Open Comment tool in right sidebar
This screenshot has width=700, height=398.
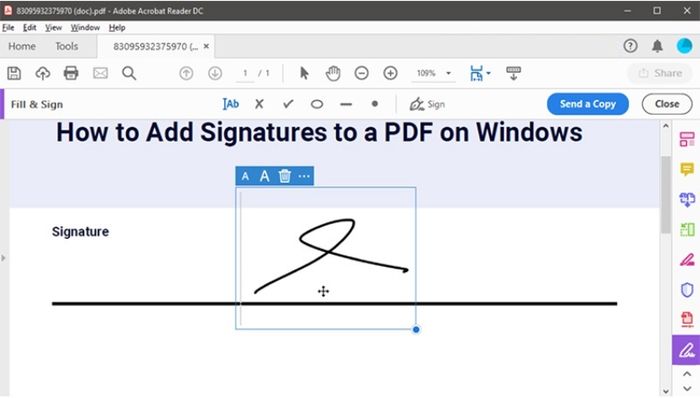pos(687,169)
